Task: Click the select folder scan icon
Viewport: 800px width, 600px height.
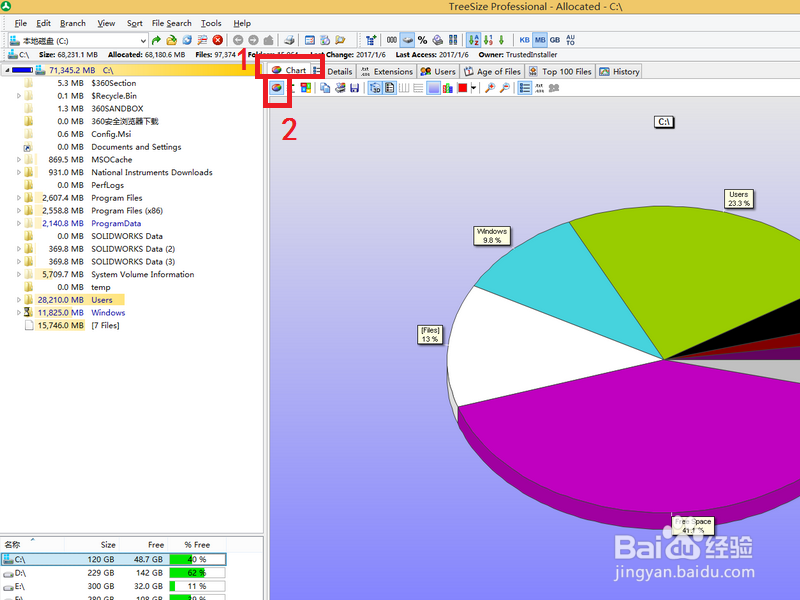Action: pos(171,40)
